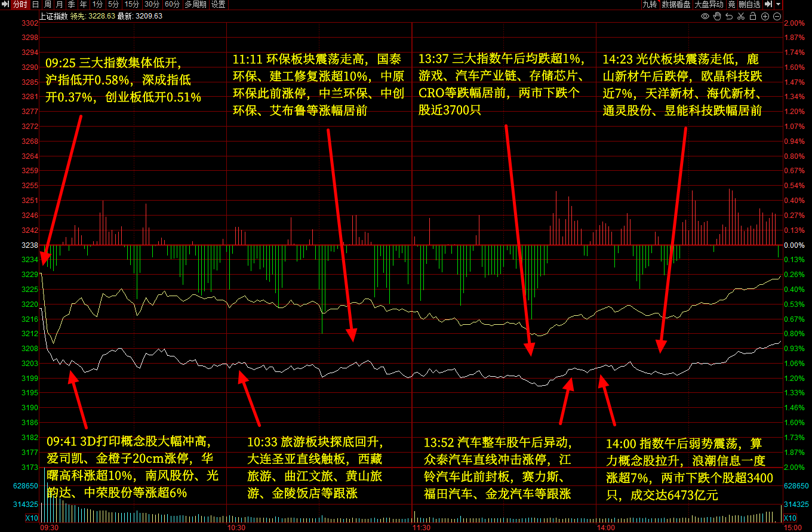812x532 pixels.
Task: Open the 多周期 multi-period menu
Action: tap(195, 4)
